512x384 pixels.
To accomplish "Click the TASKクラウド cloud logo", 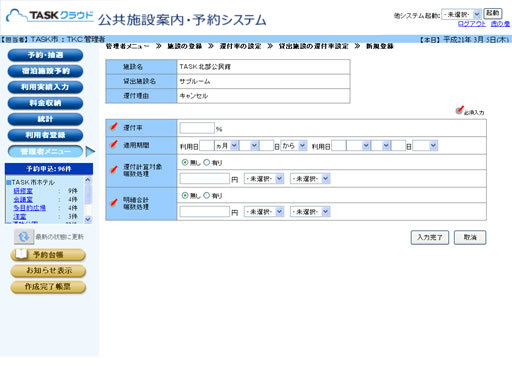I will point(50,15).
